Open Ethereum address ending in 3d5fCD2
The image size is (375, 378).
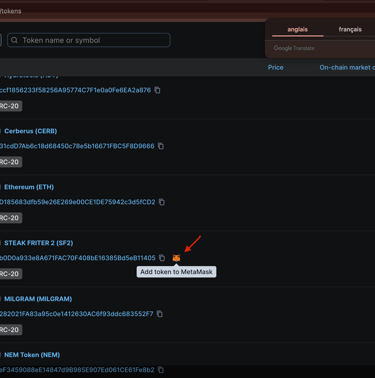click(78, 202)
